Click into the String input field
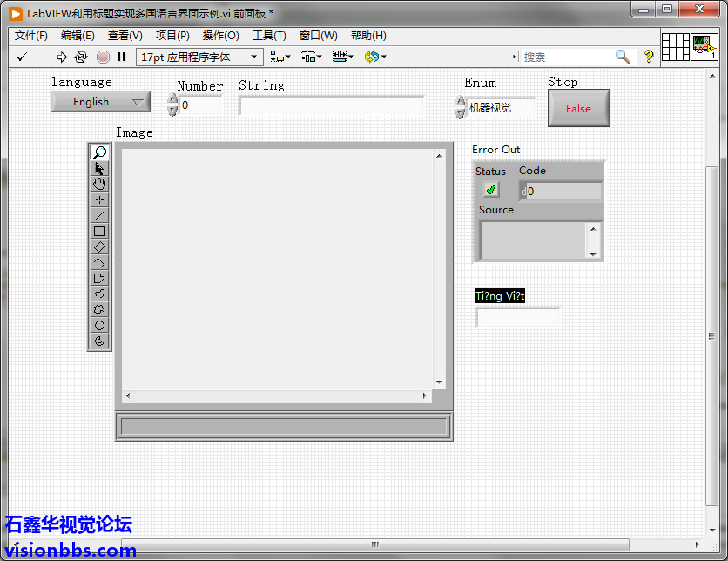728x561 pixels. [x=331, y=106]
